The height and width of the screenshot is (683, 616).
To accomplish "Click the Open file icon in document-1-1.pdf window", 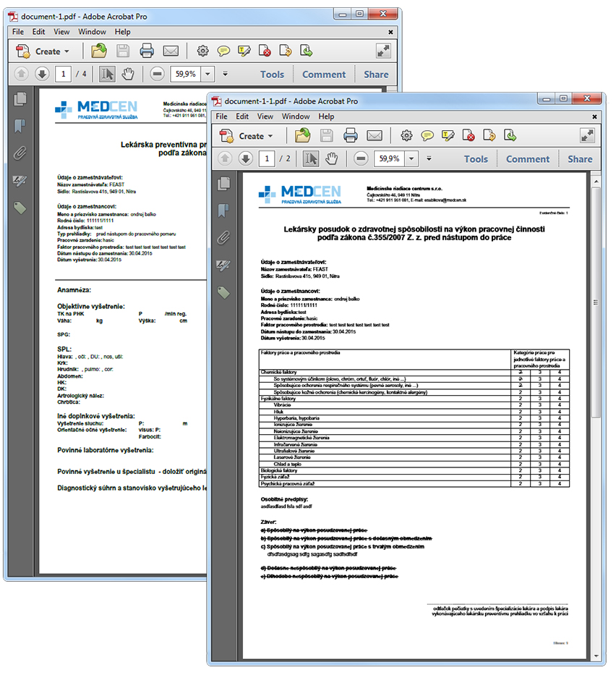I will [x=302, y=136].
